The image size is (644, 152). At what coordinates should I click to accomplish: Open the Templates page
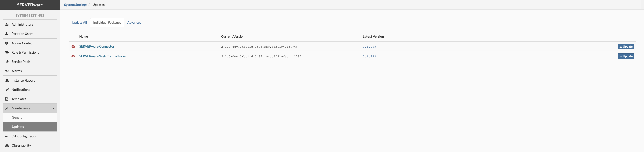(x=30, y=99)
